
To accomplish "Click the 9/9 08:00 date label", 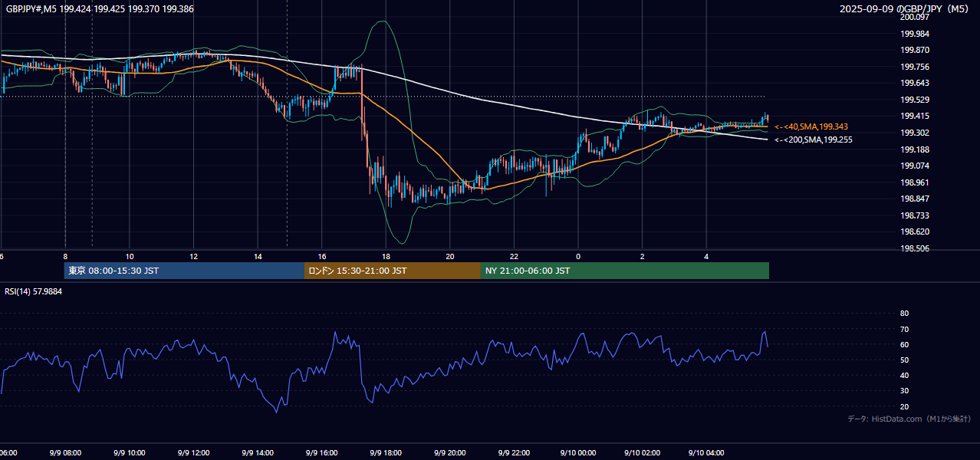I will 65,453.
